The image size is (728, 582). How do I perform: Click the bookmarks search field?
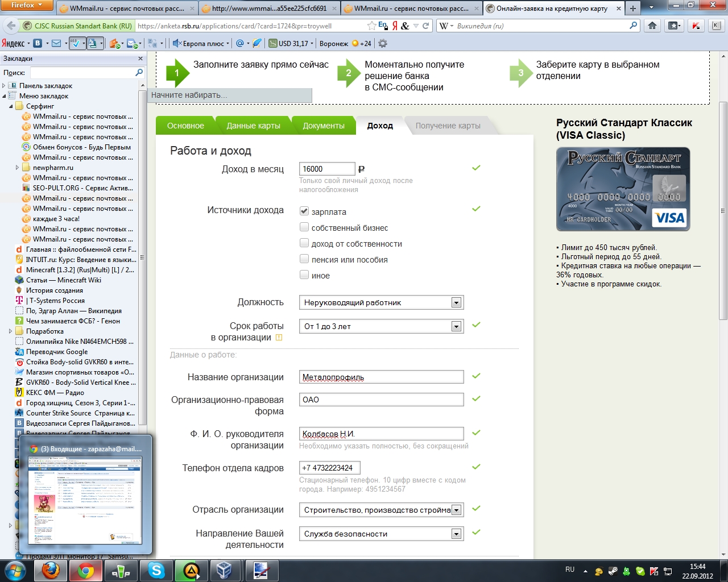(87, 73)
